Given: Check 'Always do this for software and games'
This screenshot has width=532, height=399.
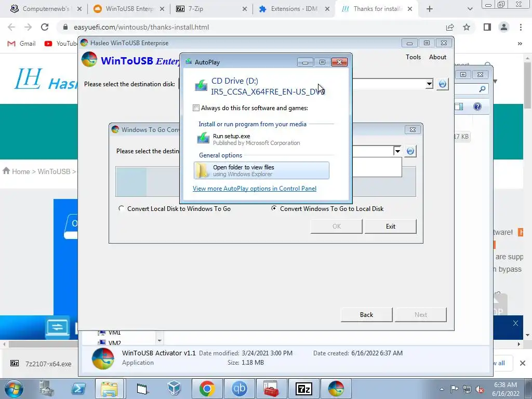Looking at the screenshot, I should click(196, 108).
